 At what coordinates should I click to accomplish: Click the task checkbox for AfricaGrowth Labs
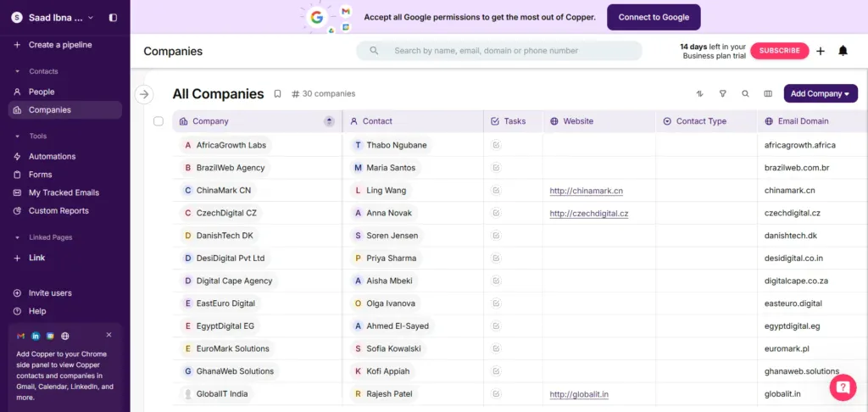[496, 145]
